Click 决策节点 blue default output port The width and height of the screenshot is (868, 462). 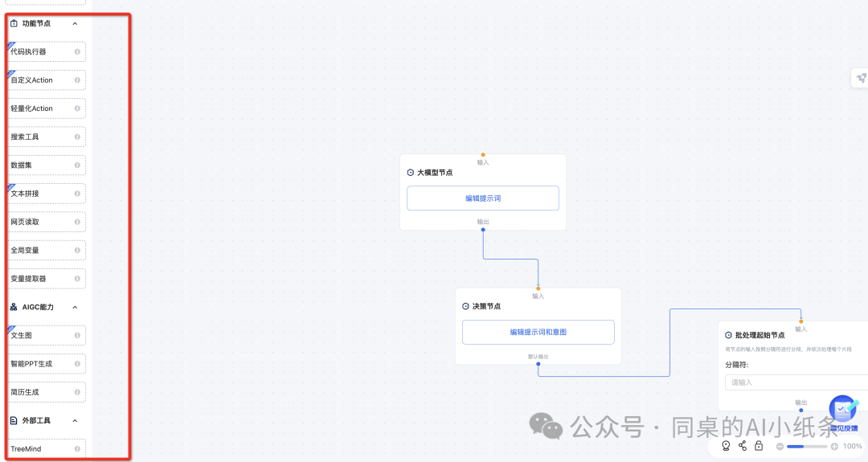(x=538, y=364)
